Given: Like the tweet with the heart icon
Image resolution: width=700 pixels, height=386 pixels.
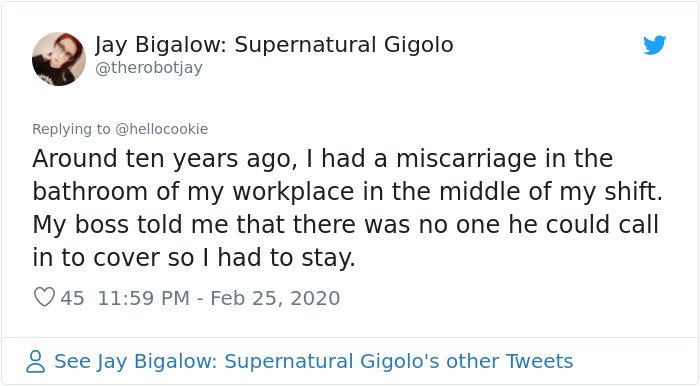Looking at the screenshot, I should (x=45, y=297).
